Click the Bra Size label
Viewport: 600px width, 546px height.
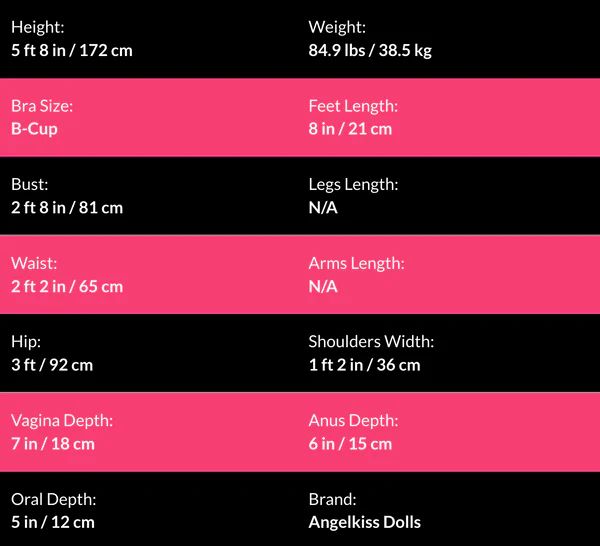pos(42,106)
